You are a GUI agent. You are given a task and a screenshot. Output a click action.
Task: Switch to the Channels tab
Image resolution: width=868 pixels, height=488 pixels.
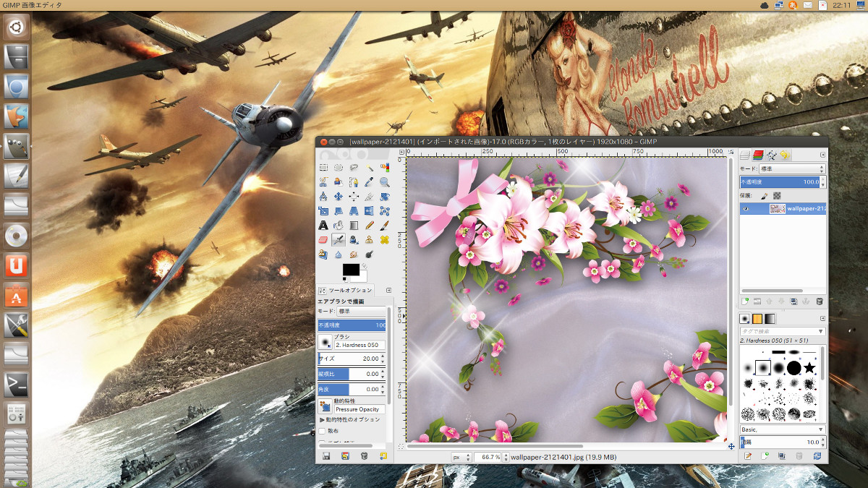(x=758, y=154)
